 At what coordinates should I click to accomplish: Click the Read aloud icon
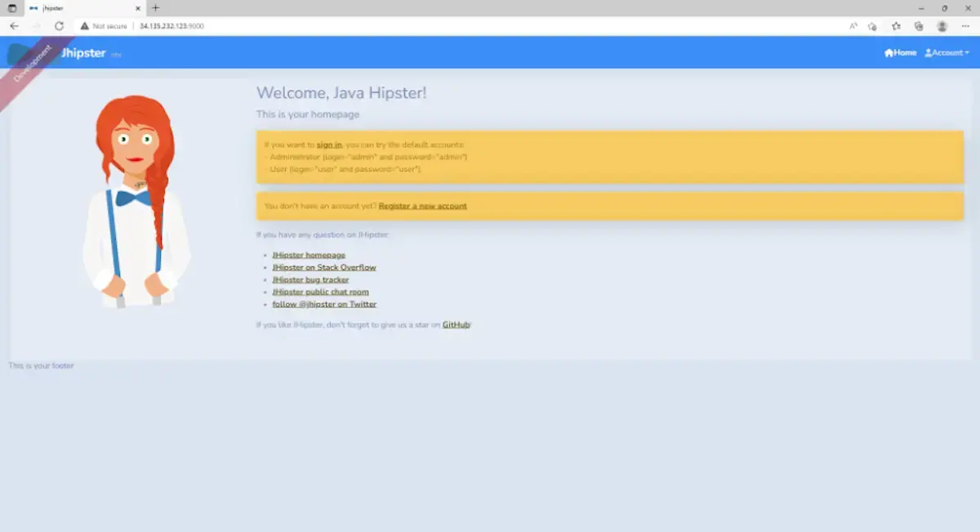click(853, 26)
